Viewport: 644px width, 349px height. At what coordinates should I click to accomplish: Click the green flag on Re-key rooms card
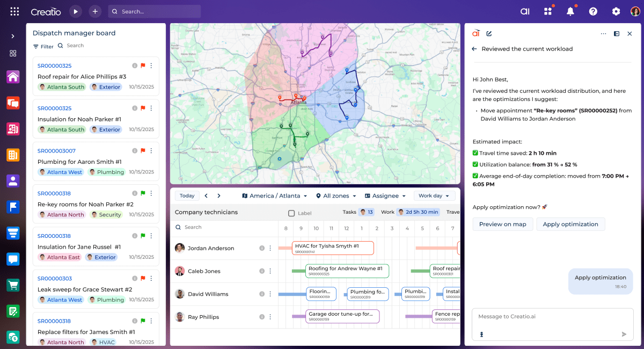143,193
